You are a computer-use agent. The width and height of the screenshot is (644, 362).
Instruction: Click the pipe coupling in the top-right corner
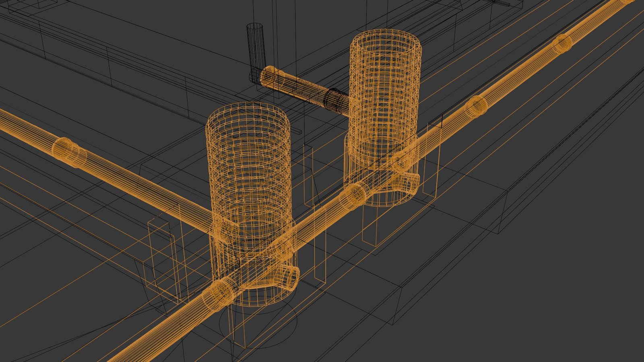pos(562,44)
